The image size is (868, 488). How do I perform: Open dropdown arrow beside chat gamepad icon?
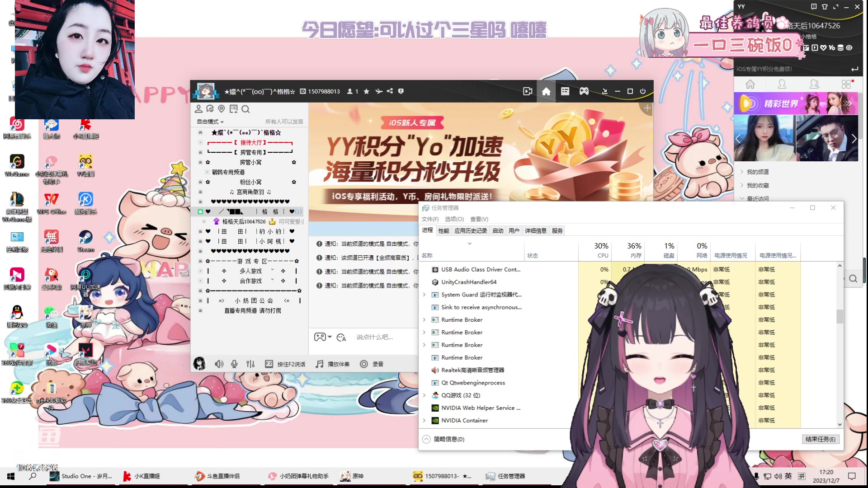coord(330,337)
